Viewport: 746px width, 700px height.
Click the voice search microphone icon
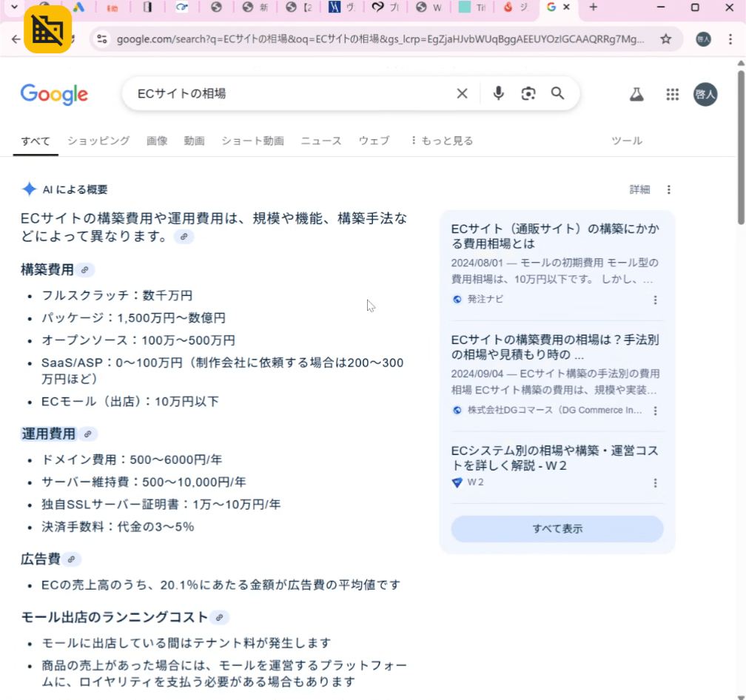click(x=498, y=93)
